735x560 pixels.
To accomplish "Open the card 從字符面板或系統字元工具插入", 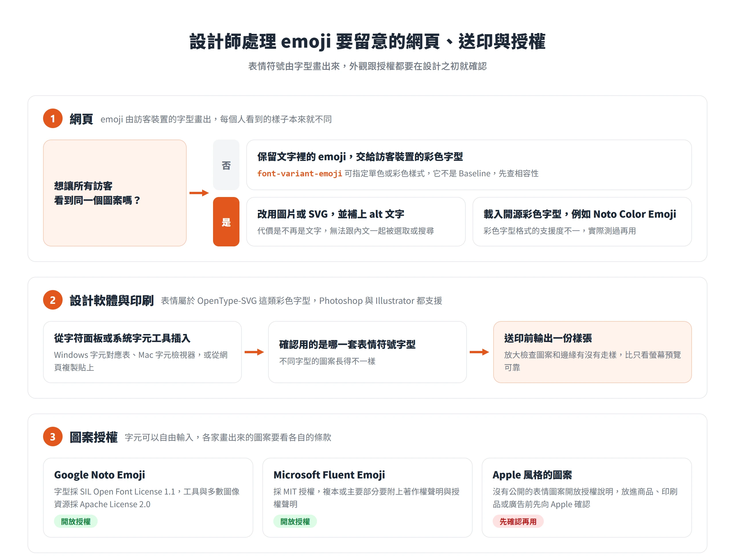I will (x=142, y=352).
